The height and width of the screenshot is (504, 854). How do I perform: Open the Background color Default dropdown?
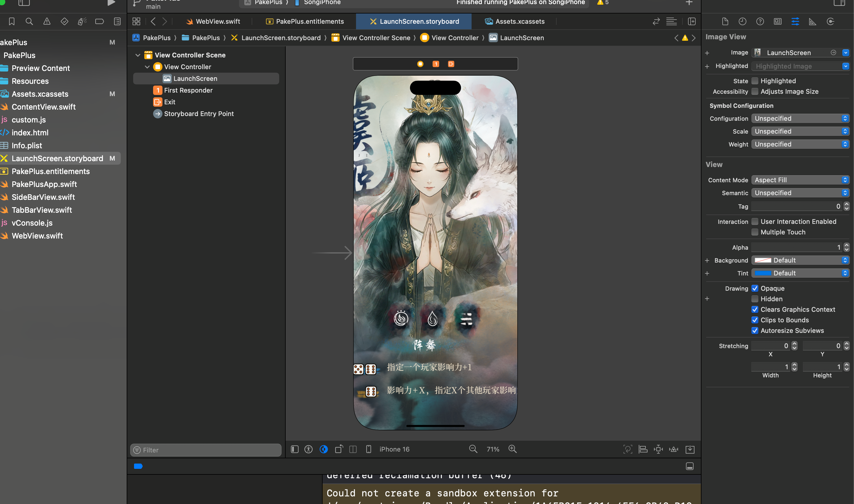tap(800, 260)
